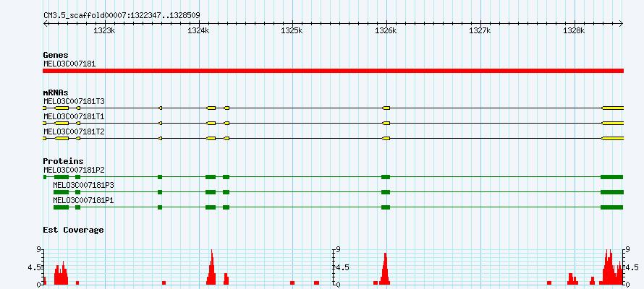Click the MELO3C007181T1 exon near 1326k
644x289 pixels.
[386, 123]
